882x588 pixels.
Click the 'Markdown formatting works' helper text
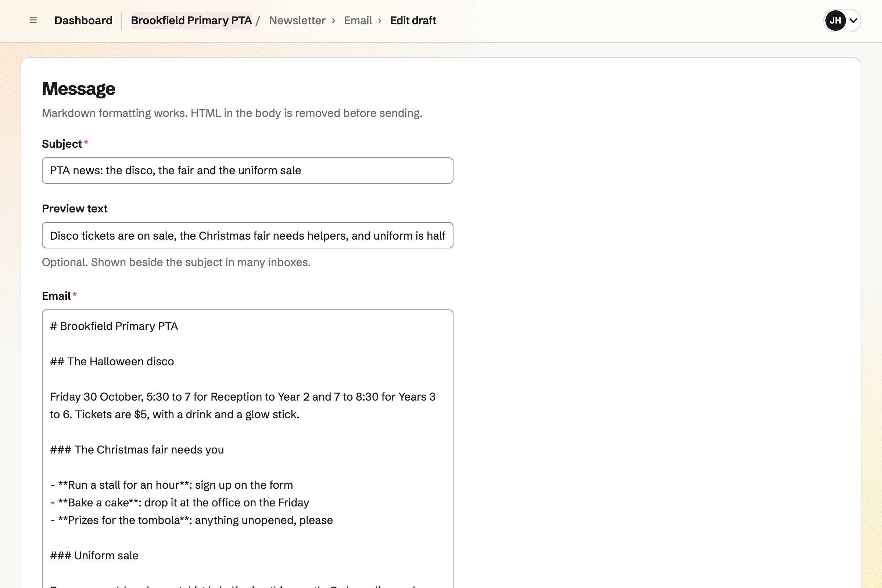coord(232,113)
